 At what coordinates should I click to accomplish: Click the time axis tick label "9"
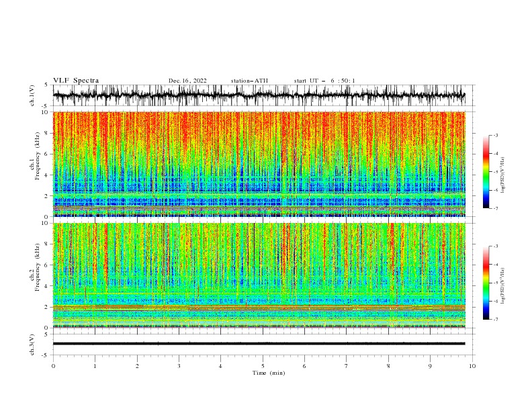[x=430, y=366]
